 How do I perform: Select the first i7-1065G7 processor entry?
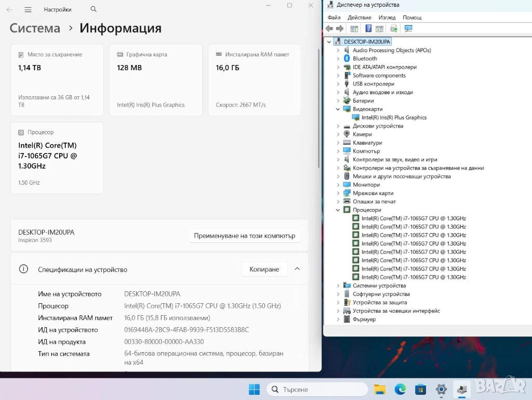[x=414, y=218]
